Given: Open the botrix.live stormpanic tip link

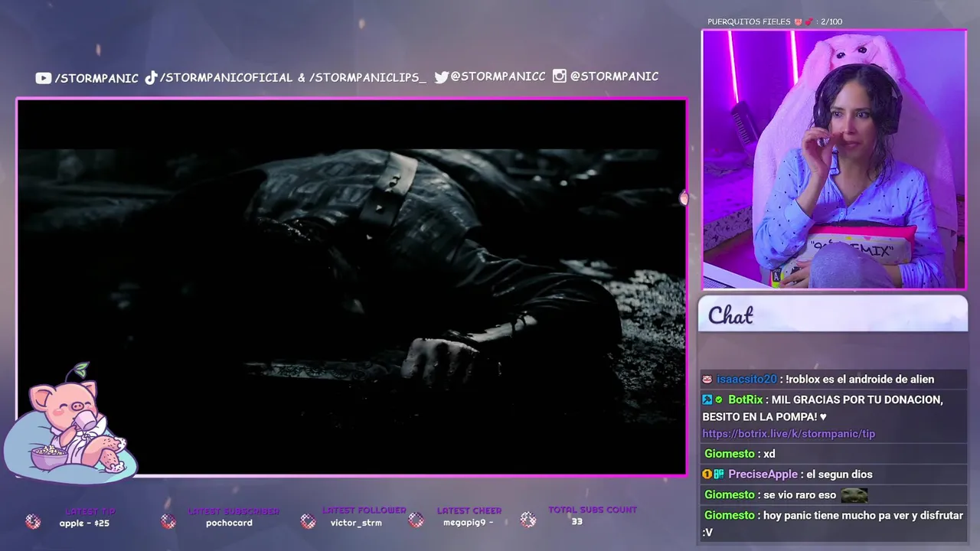Looking at the screenshot, I should pyautogui.click(x=789, y=434).
